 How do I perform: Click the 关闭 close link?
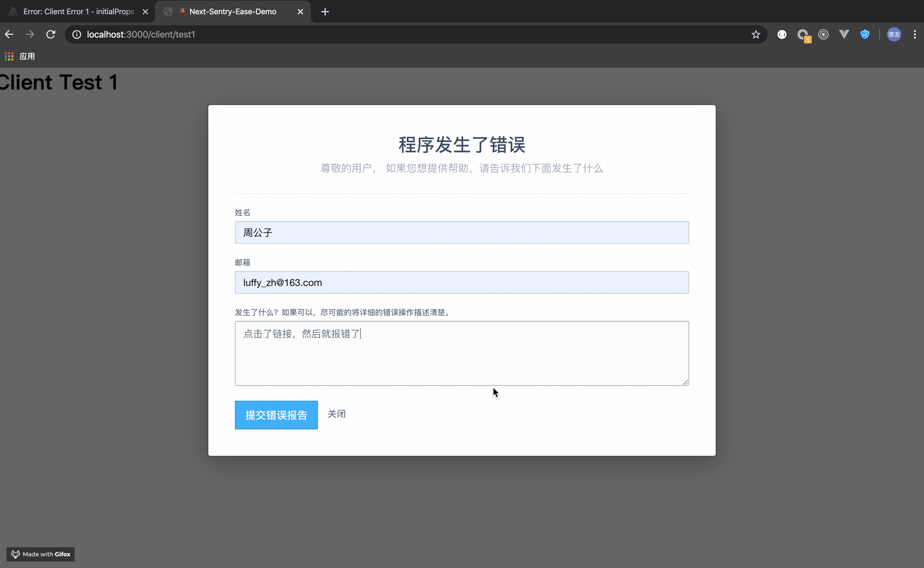(x=336, y=414)
